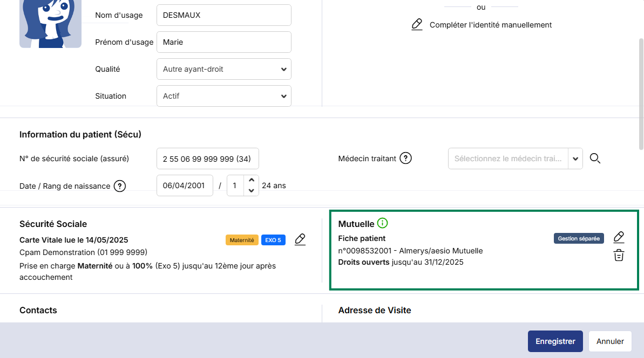Click the Enregistrer button

(555, 341)
